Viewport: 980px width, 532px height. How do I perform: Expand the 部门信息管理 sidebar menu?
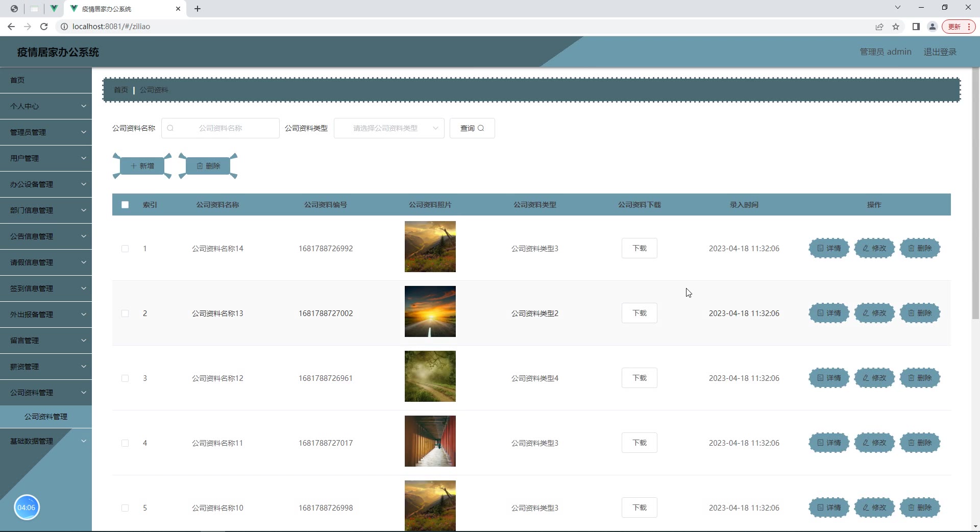click(46, 210)
